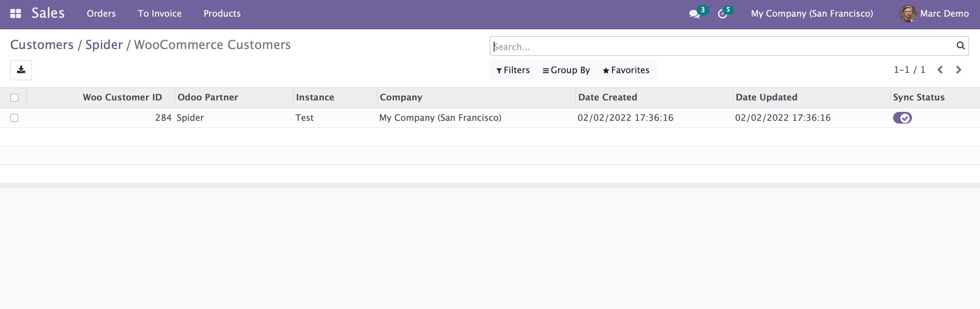Image resolution: width=980 pixels, height=309 pixels.
Task: Click the search magnifier icon
Action: 960,46
